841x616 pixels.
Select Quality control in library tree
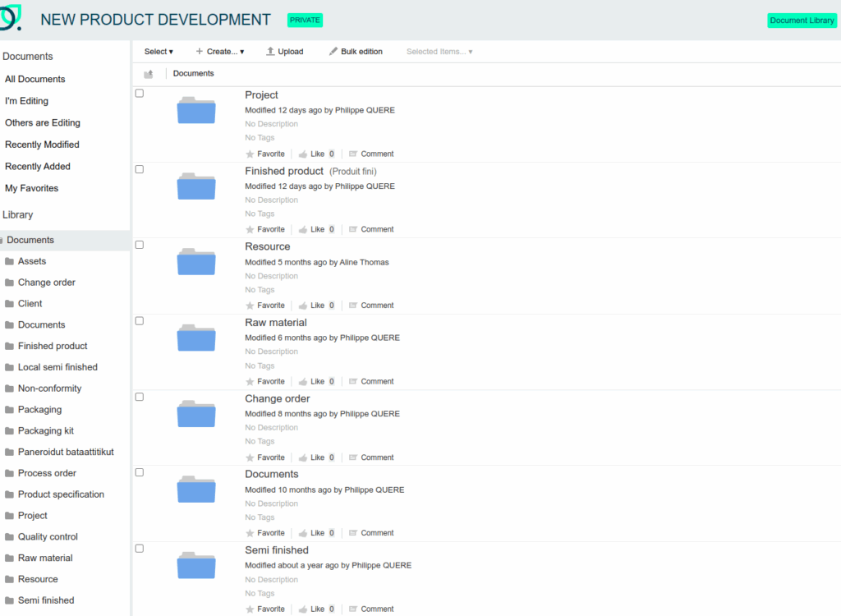(x=48, y=537)
